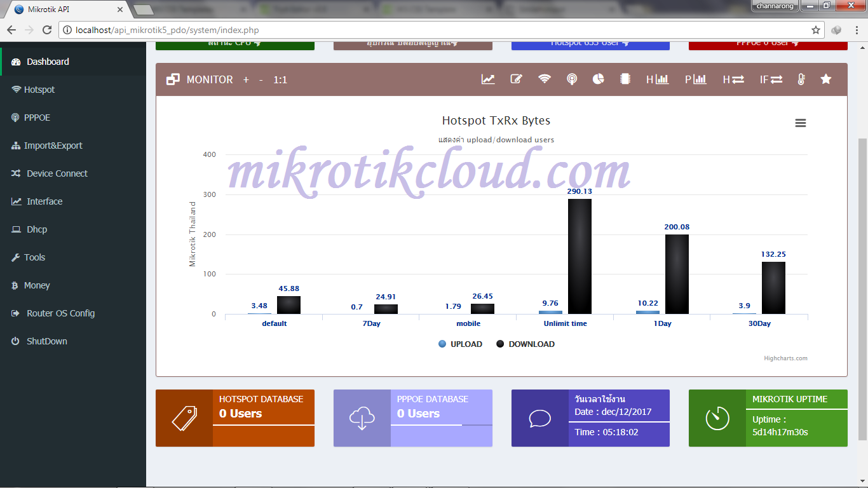Show the pie chart monitor view

click(x=599, y=79)
